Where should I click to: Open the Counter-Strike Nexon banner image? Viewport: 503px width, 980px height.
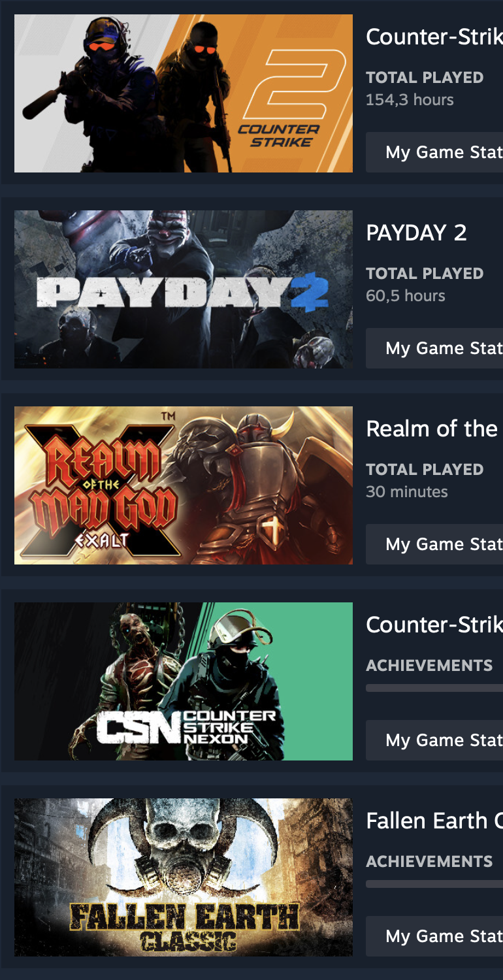(184, 681)
